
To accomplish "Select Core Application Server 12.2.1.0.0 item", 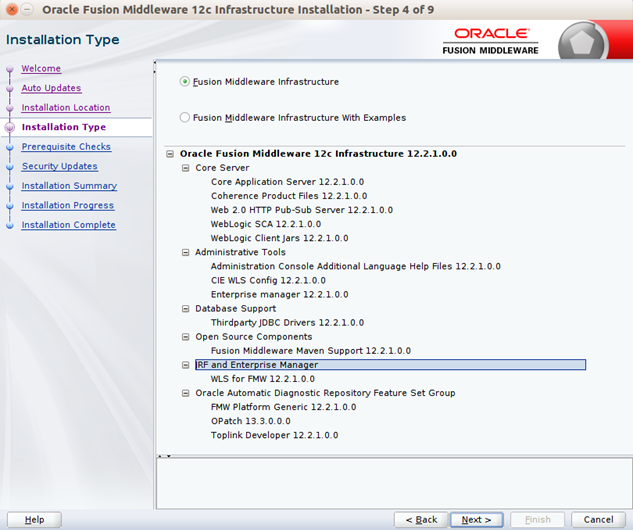I will pyautogui.click(x=287, y=182).
